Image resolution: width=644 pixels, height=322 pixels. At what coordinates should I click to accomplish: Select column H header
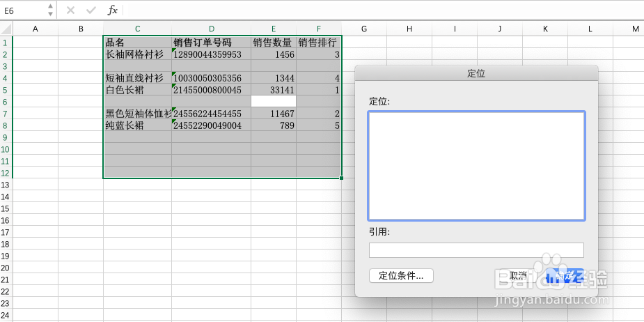coord(409,29)
